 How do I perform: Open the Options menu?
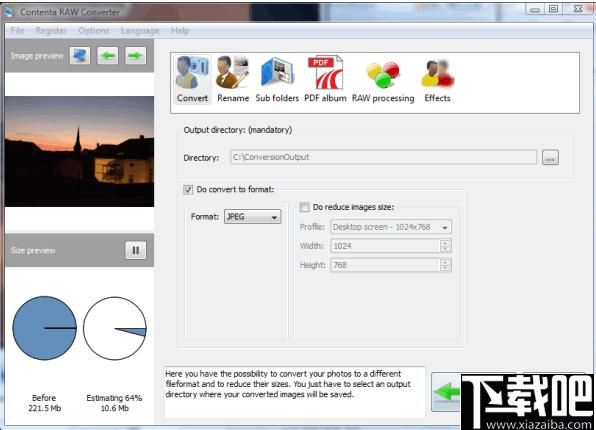(94, 30)
